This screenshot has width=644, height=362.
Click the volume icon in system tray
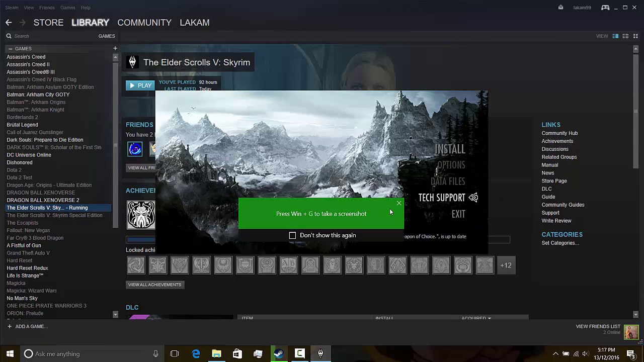click(x=585, y=354)
